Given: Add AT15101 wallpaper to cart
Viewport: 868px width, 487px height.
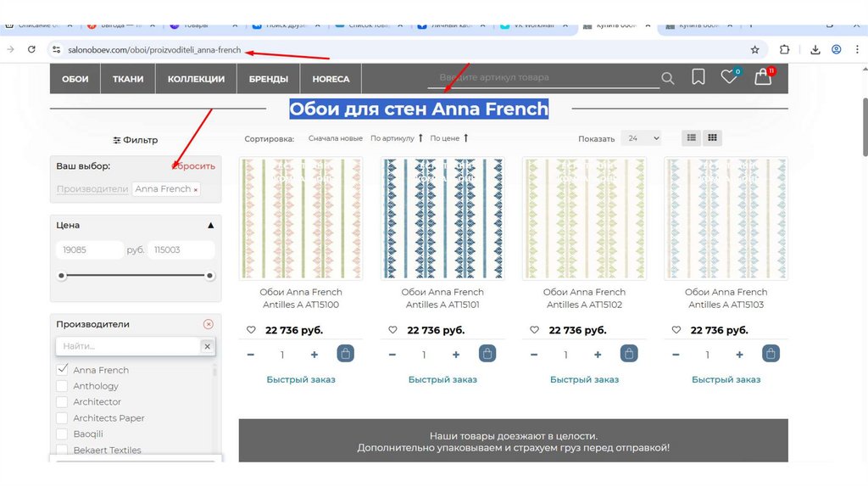Looking at the screenshot, I should [x=487, y=354].
